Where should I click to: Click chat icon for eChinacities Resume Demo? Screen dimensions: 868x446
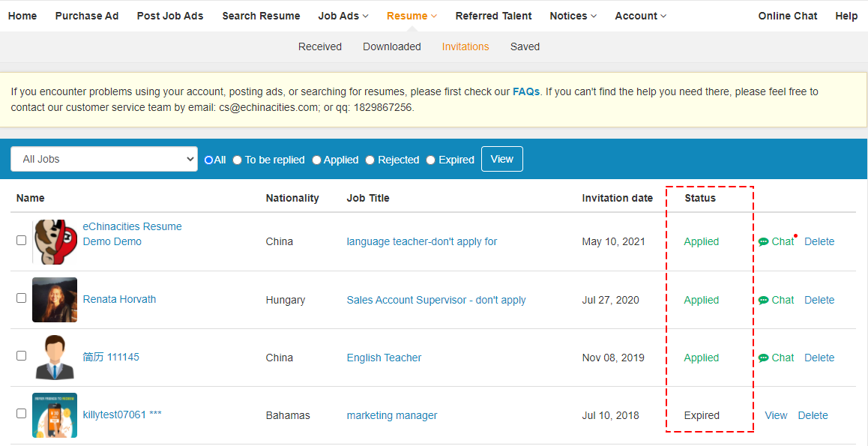click(x=764, y=242)
